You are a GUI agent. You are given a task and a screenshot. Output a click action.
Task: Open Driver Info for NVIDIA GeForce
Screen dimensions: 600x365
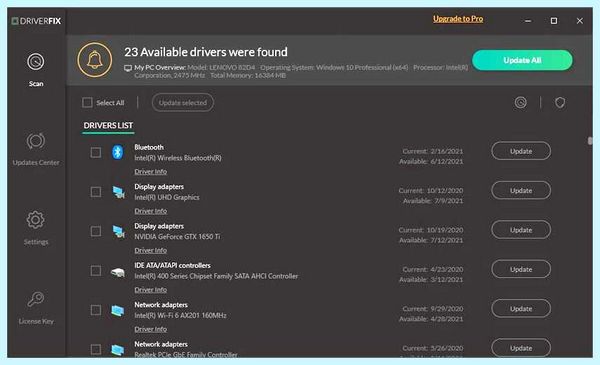tap(150, 251)
